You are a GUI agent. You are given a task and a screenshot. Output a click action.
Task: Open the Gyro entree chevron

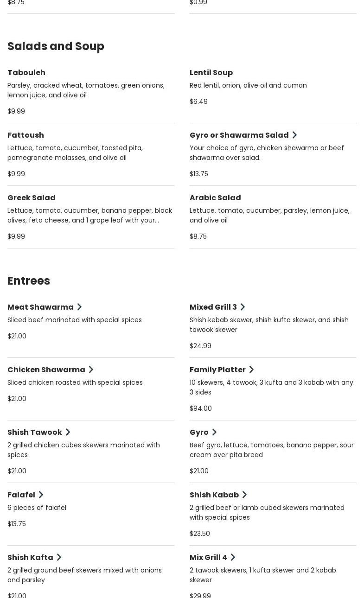[214, 433]
